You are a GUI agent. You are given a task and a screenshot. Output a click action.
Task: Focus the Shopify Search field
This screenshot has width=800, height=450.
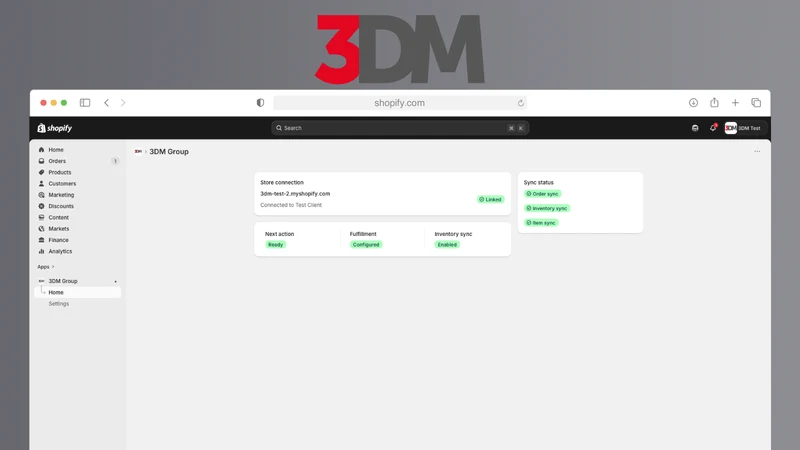[x=399, y=128]
